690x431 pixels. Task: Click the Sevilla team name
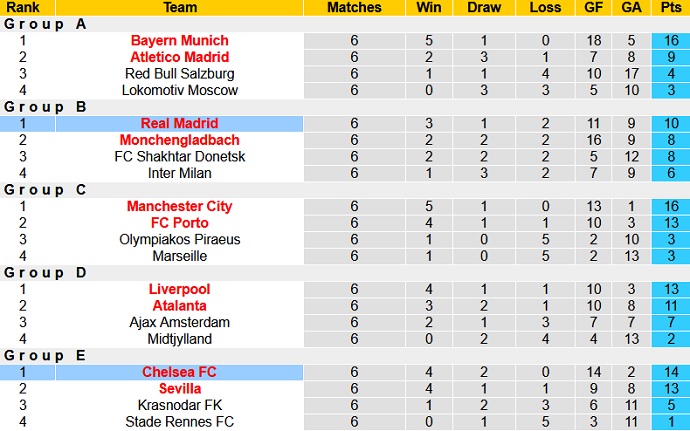tap(179, 389)
